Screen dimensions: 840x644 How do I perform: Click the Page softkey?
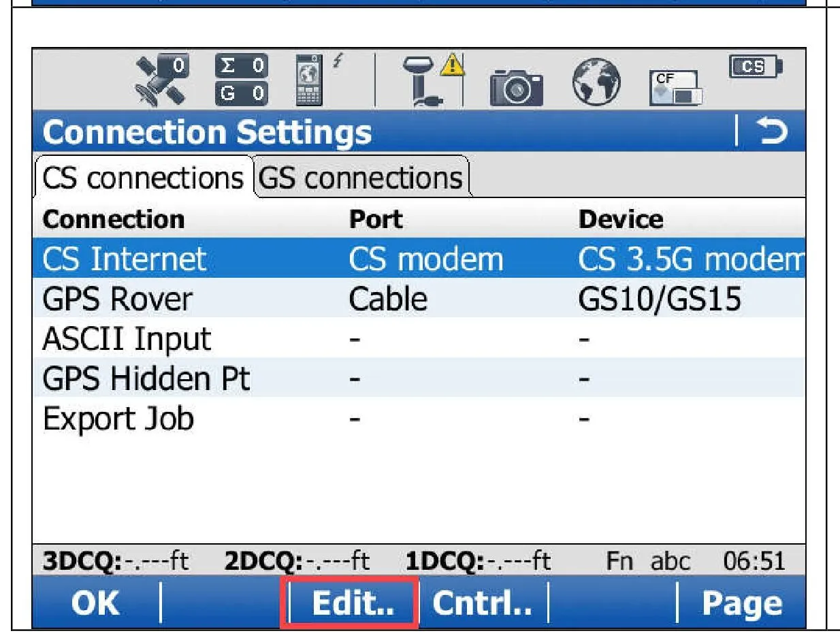coord(742,602)
